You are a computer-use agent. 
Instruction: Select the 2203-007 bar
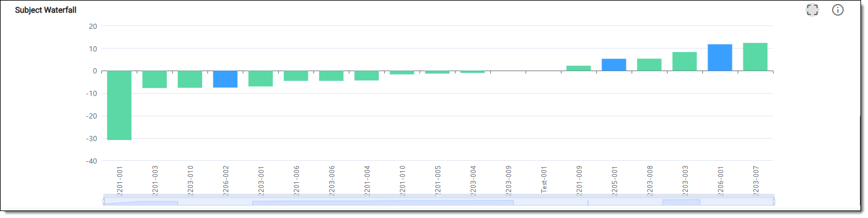click(x=755, y=57)
